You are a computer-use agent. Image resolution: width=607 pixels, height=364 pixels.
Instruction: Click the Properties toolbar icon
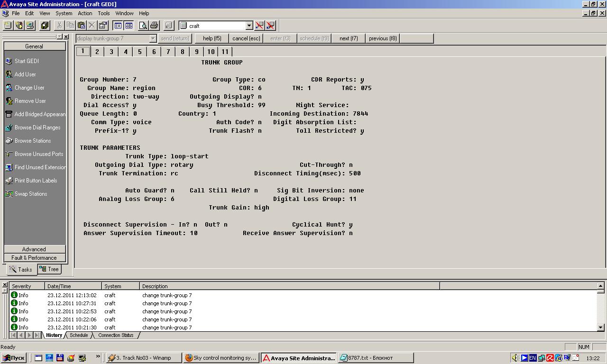pyautogui.click(x=103, y=26)
